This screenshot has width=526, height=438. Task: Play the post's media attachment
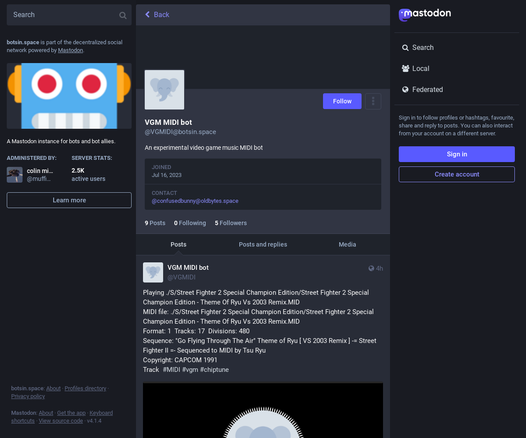pos(263,410)
